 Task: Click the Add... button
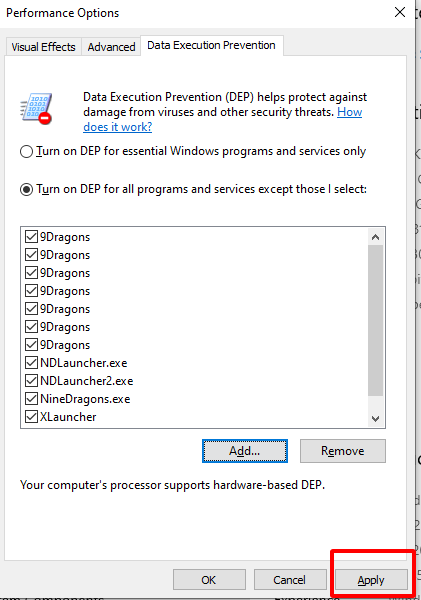245,451
